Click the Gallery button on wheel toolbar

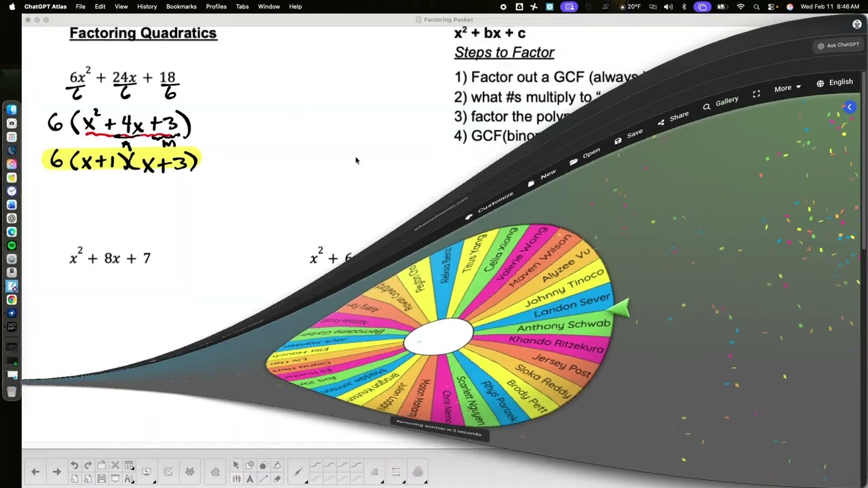click(722, 103)
